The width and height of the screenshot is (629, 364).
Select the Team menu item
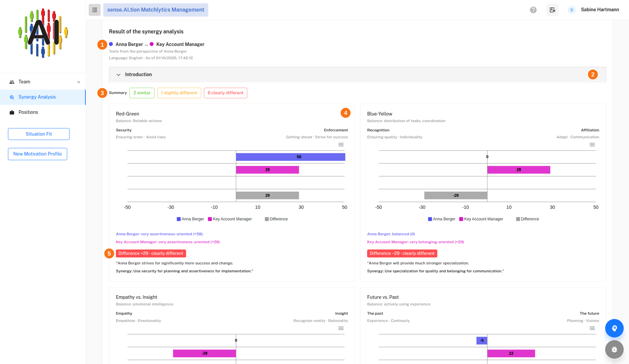[x=43, y=82]
